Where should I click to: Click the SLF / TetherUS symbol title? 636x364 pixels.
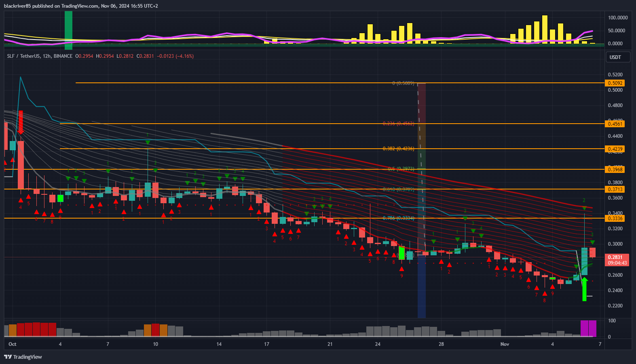(23, 56)
